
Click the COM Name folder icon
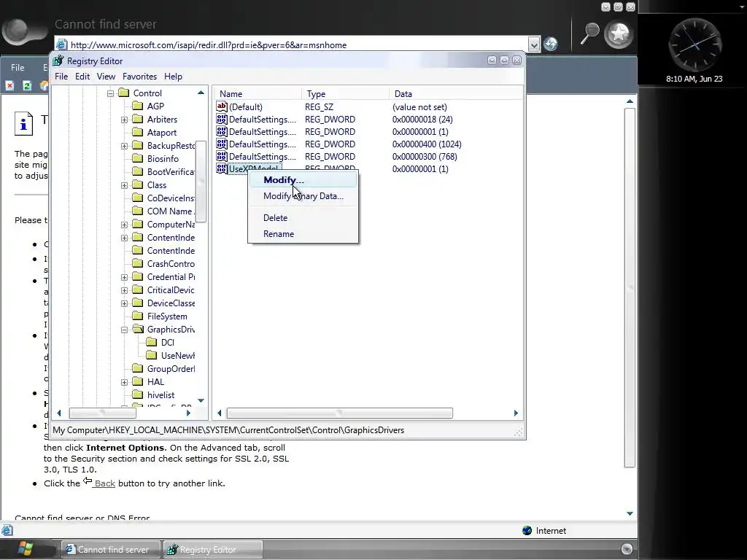138,211
